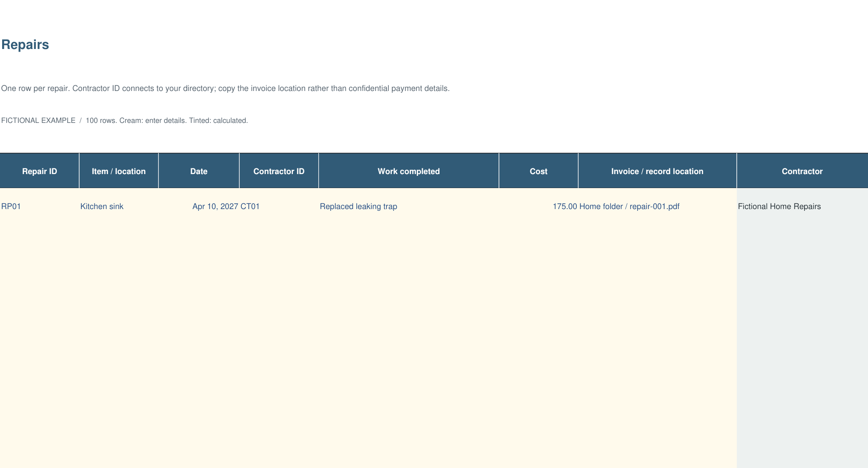Click the Invoice / record location header
The height and width of the screenshot is (468, 868).
[657, 171]
